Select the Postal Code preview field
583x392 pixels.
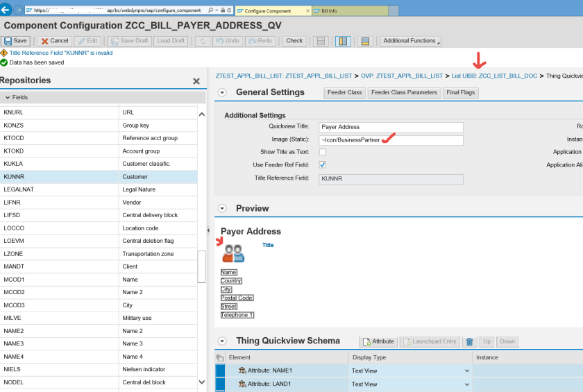click(x=237, y=298)
